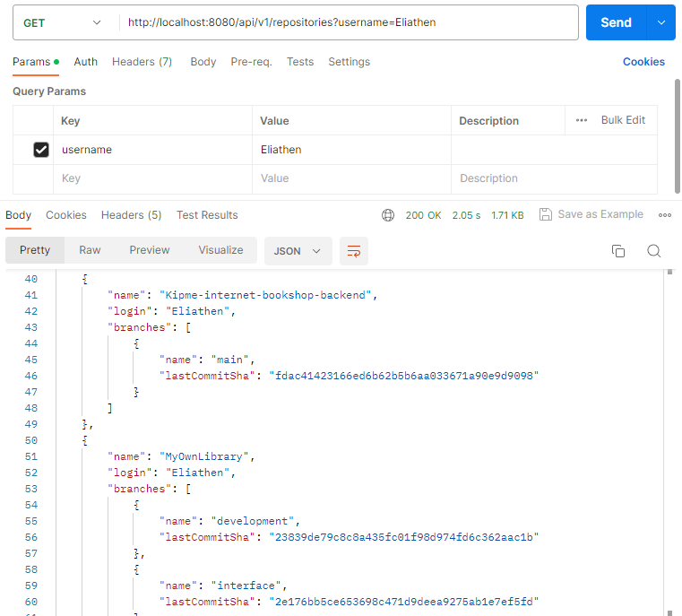Image resolution: width=682 pixels, height=616 pixels.
Task: Click Bulk Edit
Action: 623,120
